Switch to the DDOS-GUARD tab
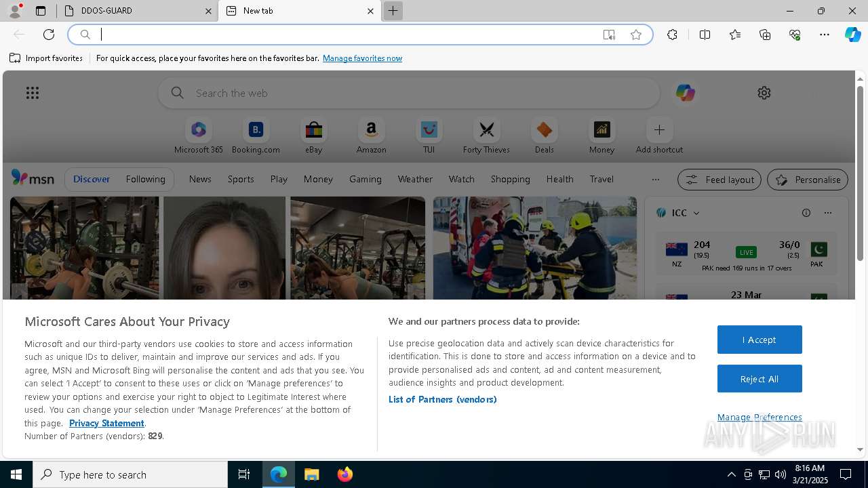868x488 pixels. click(x=137, y=11)
